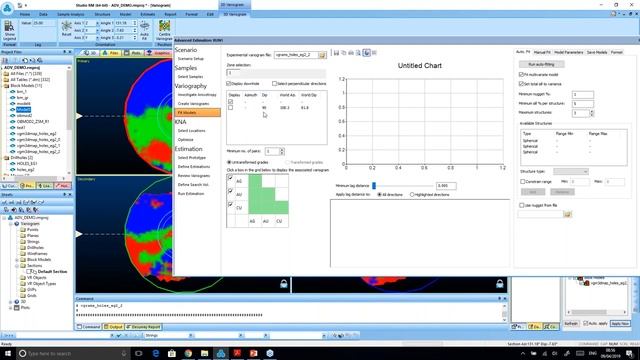
Task: Browse for nugget file folder icon
Action: [567, 214]
